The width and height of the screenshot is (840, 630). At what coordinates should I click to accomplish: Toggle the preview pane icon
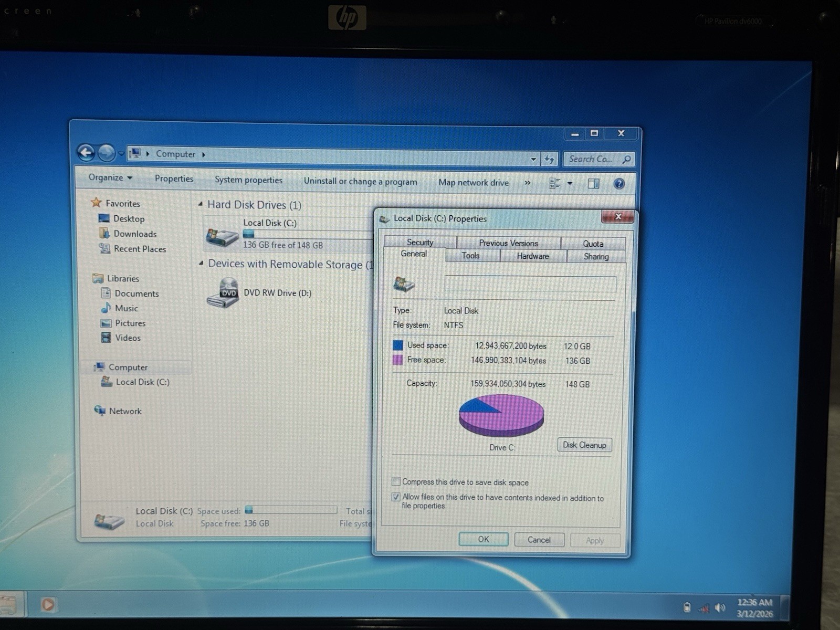coord(594,184)
